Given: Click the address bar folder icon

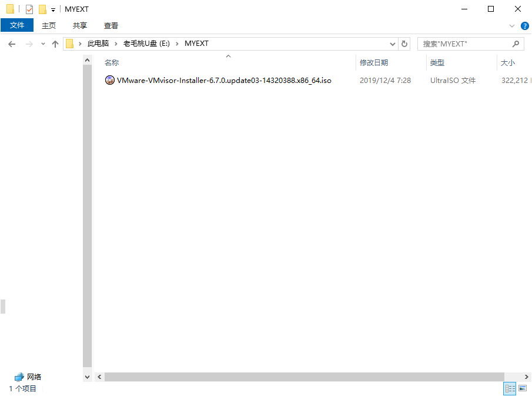Looking at the screenshot, I should [x=69, y=44].
